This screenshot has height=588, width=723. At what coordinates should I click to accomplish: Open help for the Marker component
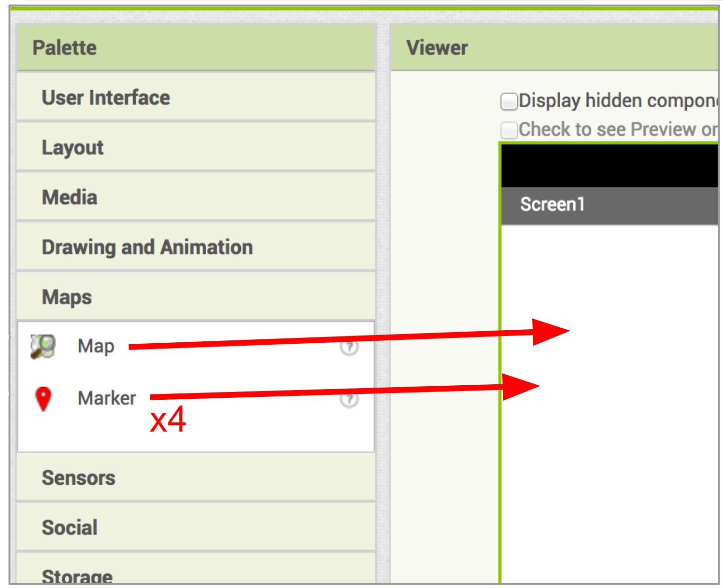(349, 399)
